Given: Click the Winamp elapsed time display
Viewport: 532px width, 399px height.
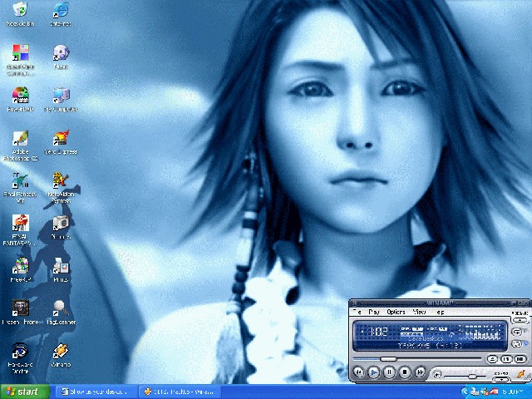Looking at the screenshot, I should coord(377,332).
